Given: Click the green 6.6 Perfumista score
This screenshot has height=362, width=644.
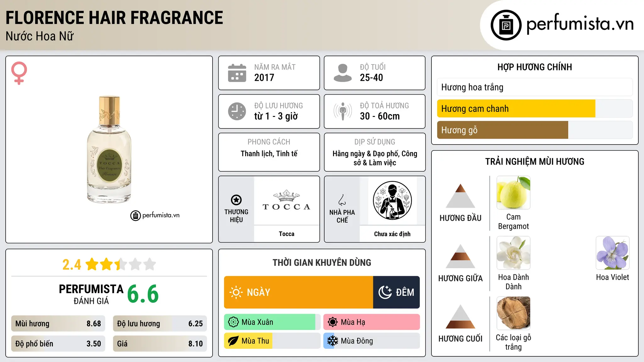Looking at the screenshot, I should click(x=143, y=294).
